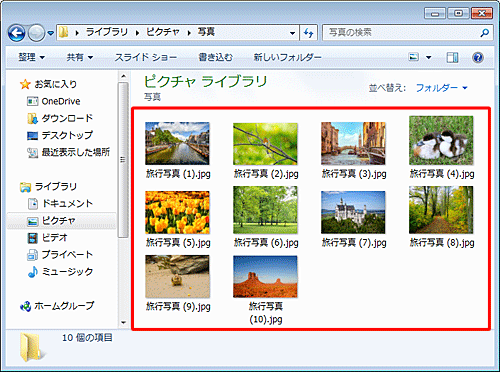500x372 pixels.
Task: Select the castle thumbnail 旅行写真 (7).jpg
Action: point(353,212)
